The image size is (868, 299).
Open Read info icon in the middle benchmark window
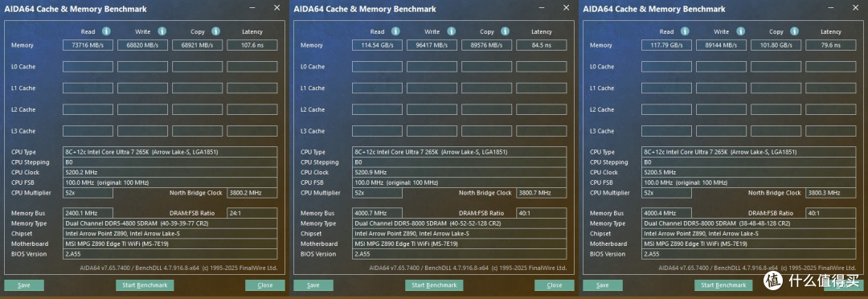click(x=395, y=31)
